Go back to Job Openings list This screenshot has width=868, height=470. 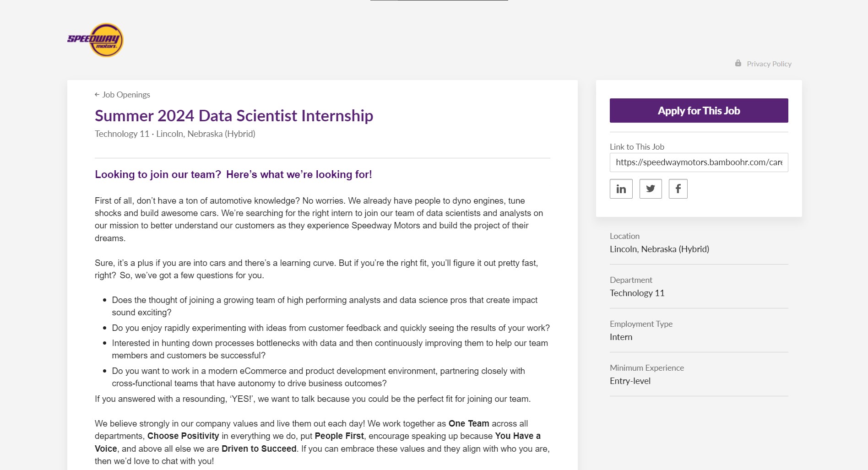pos(126,95)
